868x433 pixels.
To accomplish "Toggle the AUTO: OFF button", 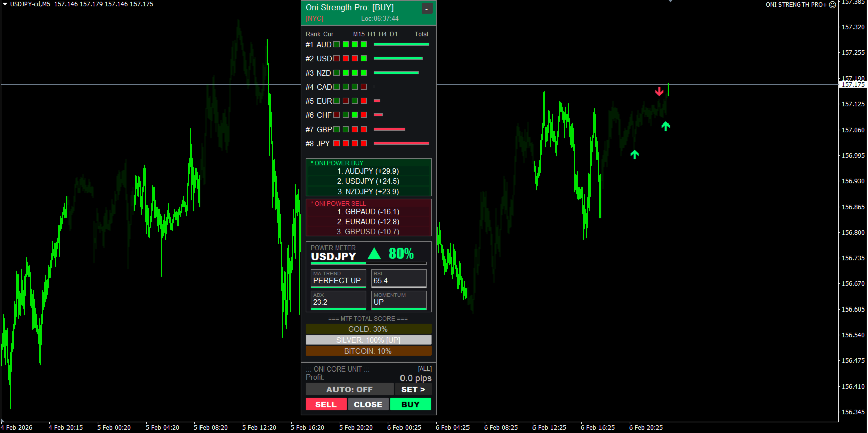I will click(350, 389).
